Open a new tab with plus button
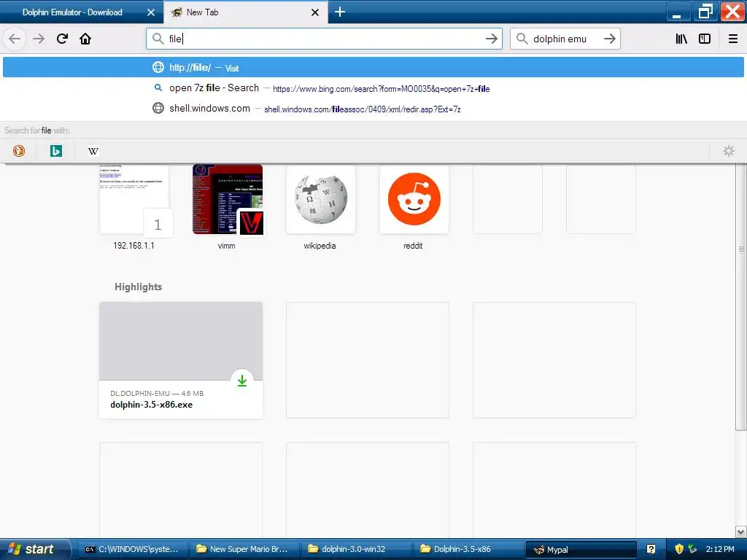Screen dimensions: 747x560 coord(340,12)
